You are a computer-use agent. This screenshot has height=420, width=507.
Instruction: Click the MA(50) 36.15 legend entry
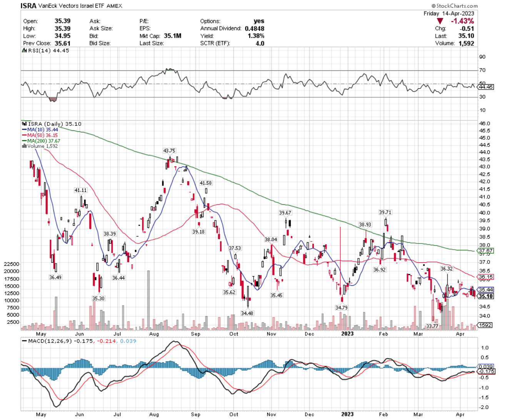pyautogui.click(x=40, y=135)
